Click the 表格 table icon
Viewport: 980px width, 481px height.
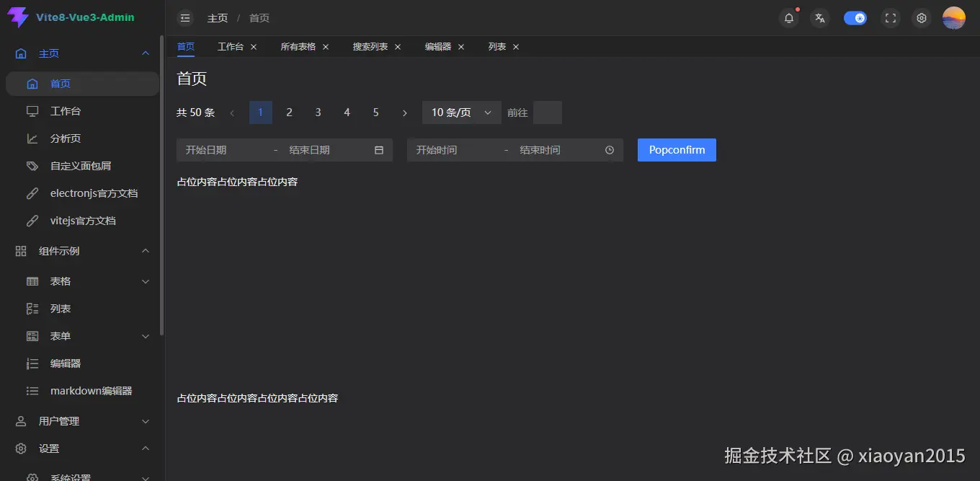click(x=32, y=281)
